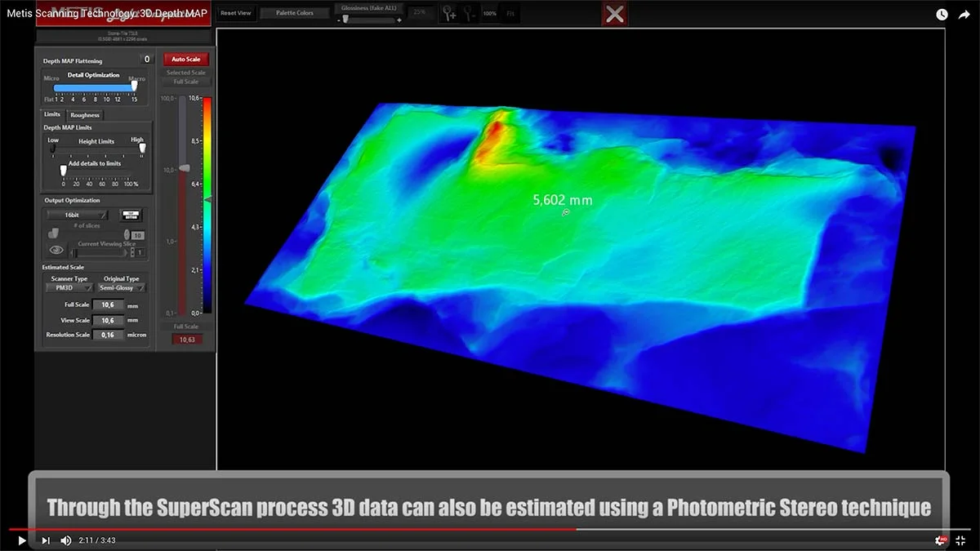The height and width of the screenshot is (551, 980).
Task: Click the Reset View button
Action: (236, 13)
